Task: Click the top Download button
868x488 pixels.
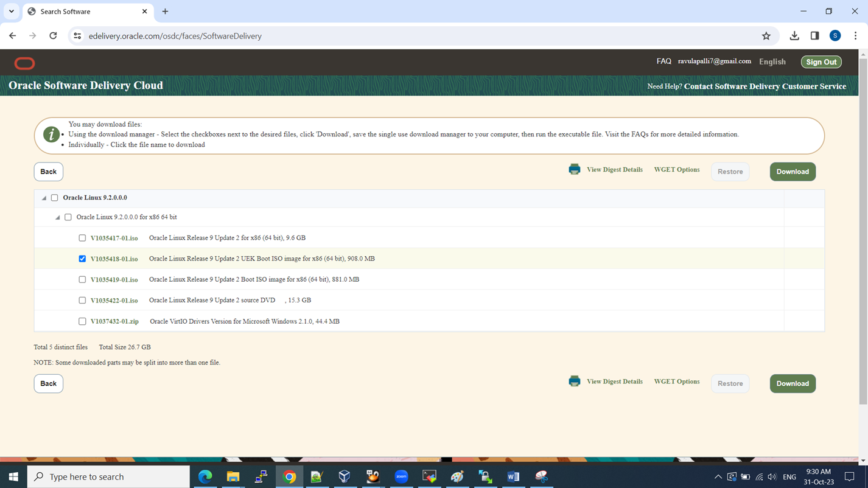Action: [x=793, y=172]
